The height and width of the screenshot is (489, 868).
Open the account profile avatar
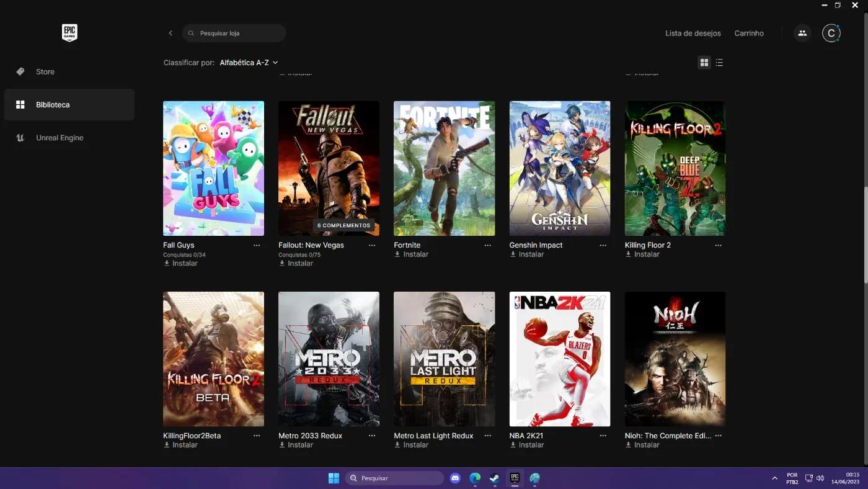pyautogui.click(x=831, y=33)
